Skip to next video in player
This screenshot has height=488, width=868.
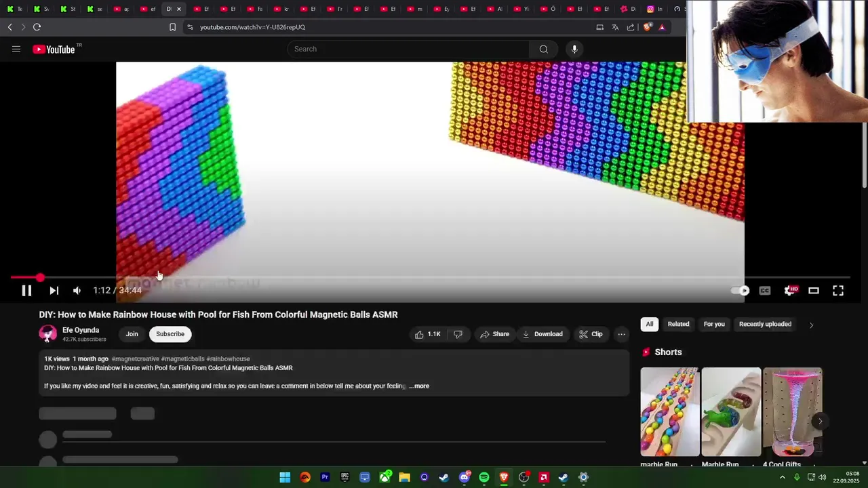[x=54, y=291]
